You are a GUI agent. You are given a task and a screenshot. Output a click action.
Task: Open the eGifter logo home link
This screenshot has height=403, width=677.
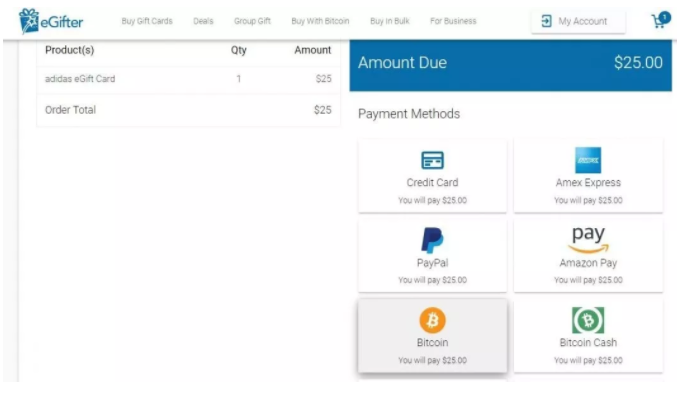coord(51,21)
